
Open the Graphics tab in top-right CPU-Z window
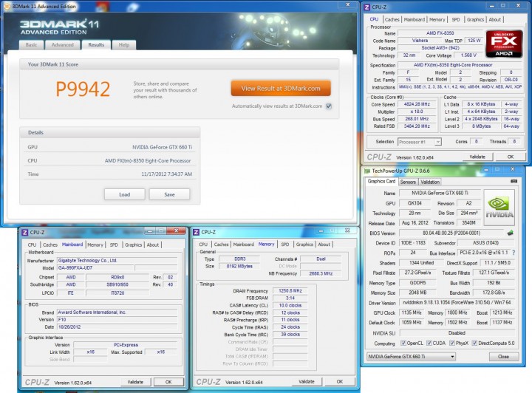(475, 20)
